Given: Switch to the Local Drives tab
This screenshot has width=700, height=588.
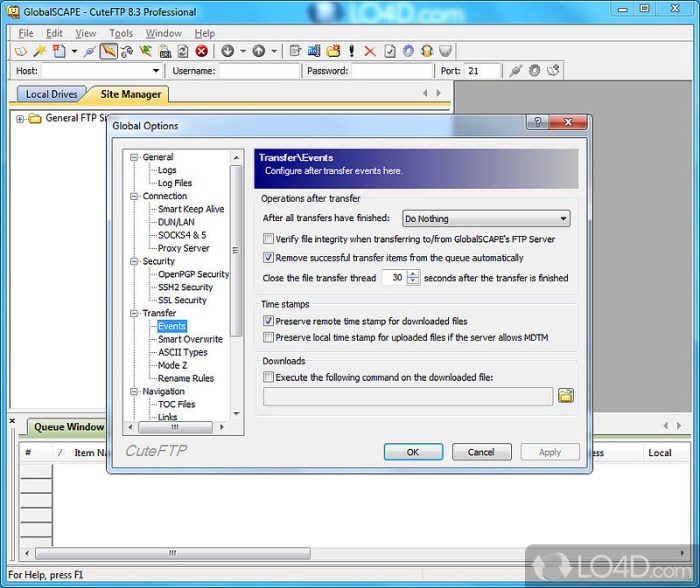Looking at the screenshot, I should tap(51, 94).
